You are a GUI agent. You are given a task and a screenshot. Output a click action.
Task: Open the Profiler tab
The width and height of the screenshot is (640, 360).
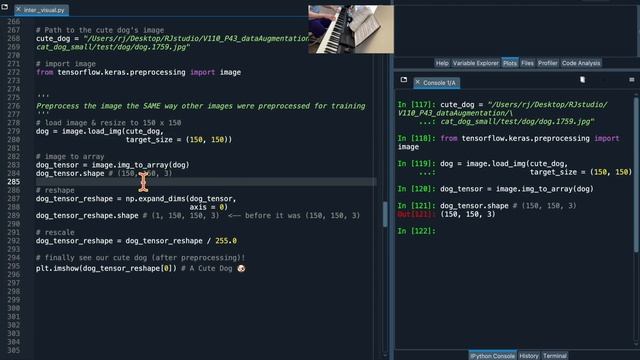547,63
